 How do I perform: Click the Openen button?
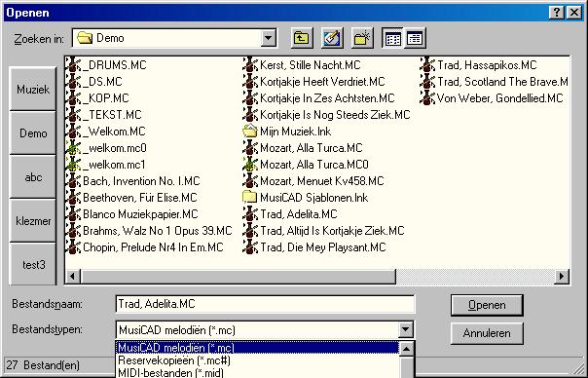click(487, 305)
